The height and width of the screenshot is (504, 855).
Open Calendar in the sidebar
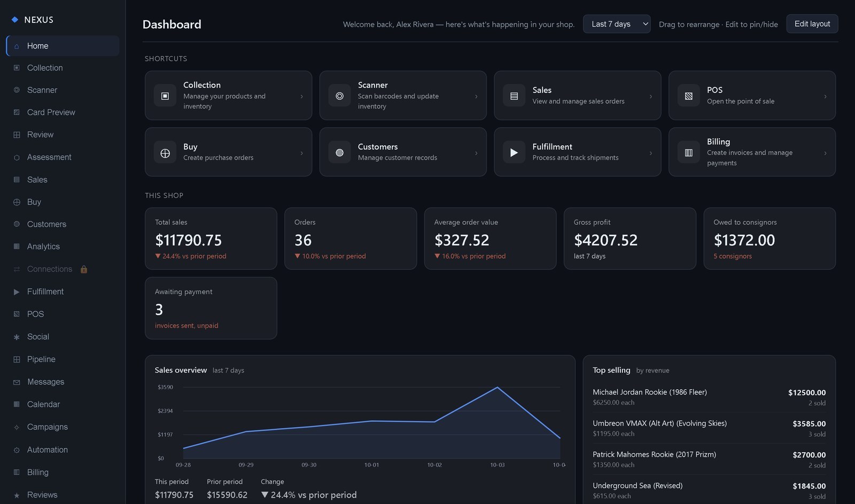(63, 404)
